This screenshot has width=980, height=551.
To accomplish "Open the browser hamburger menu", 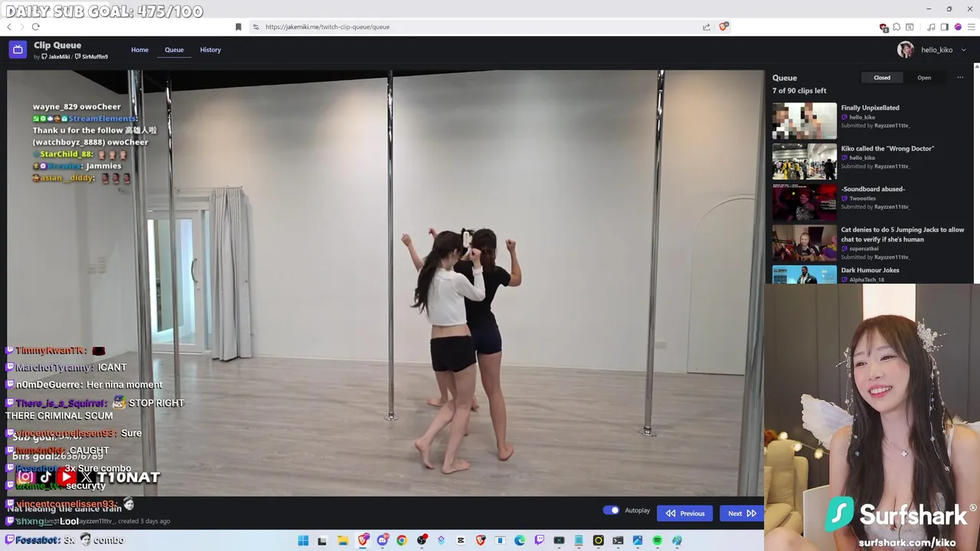I will (x=972, y=27).
